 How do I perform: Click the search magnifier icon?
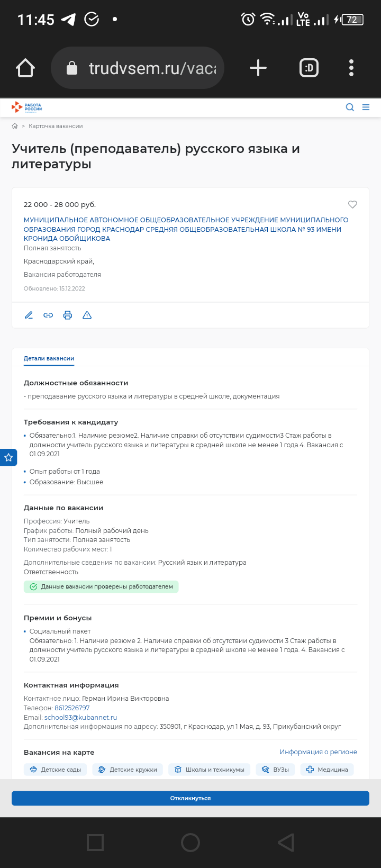pyautogui.click(x=350, y=107)
